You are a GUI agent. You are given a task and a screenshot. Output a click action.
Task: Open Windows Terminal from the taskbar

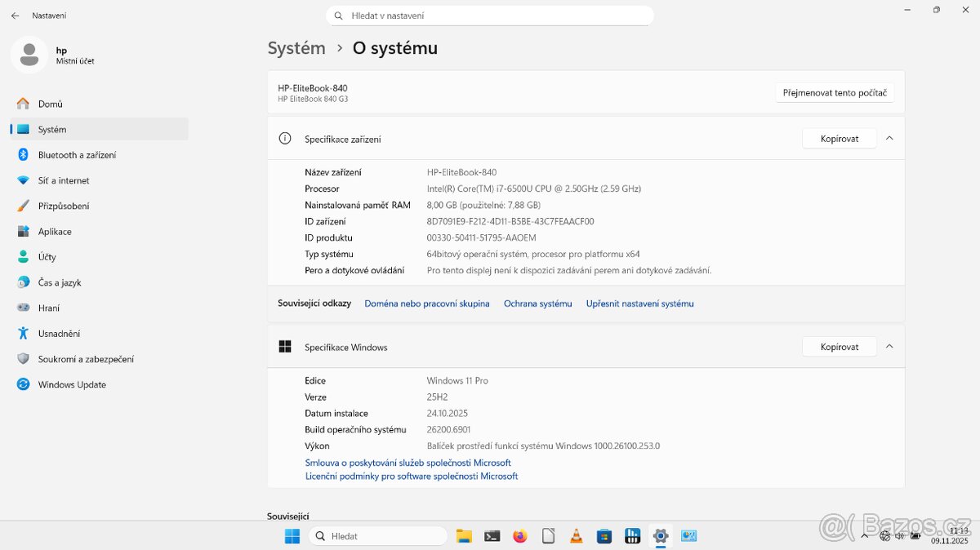tap(492, 536)
